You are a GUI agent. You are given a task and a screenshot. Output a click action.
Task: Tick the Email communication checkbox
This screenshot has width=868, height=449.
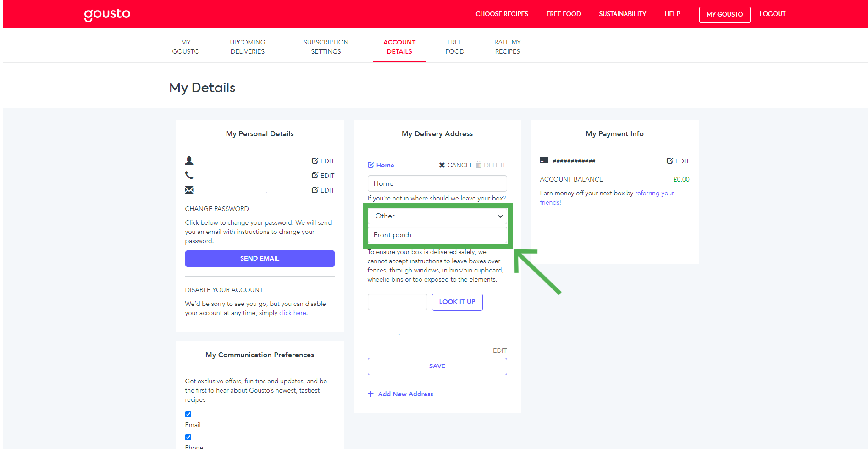click(188, 414)
